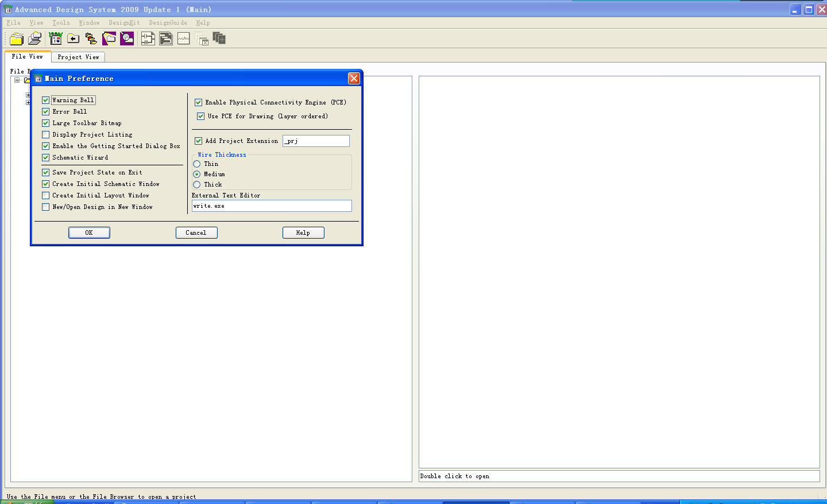Open the View menu
This screenshot has width=827, height=504.
coord(36,22)
